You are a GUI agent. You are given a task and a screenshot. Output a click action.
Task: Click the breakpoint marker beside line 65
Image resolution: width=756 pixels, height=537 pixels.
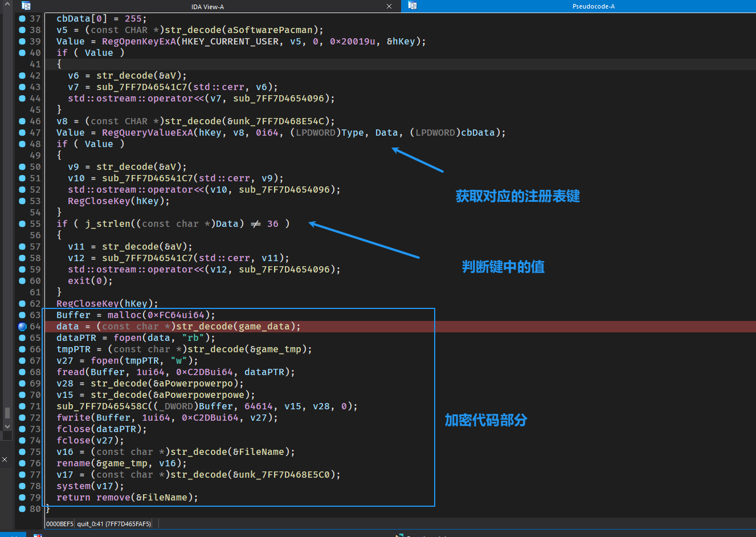22,338
